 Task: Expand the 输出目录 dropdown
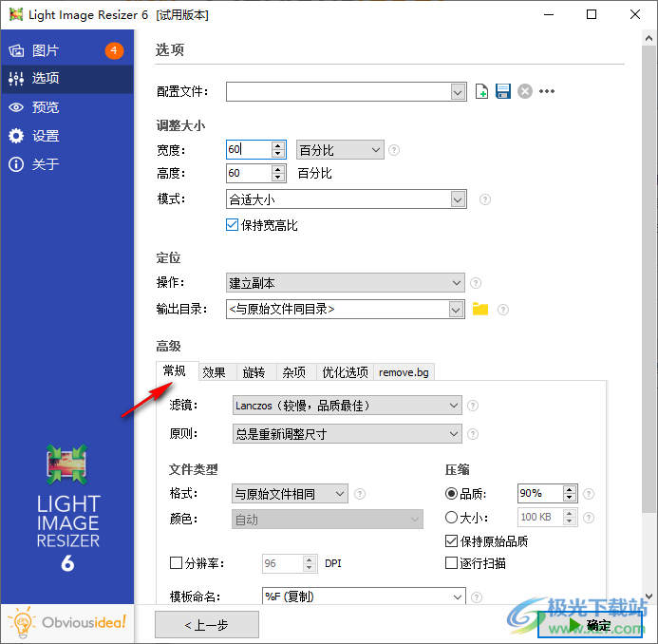point(456,310)
